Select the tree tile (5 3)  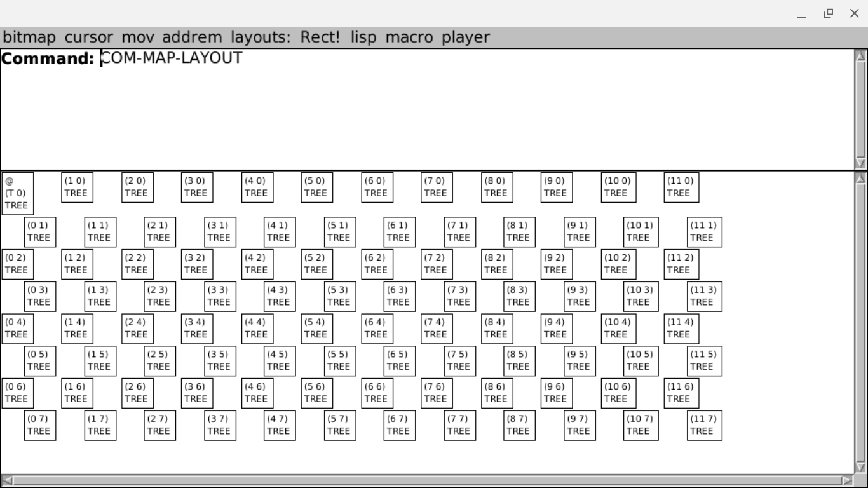(339, 296)
